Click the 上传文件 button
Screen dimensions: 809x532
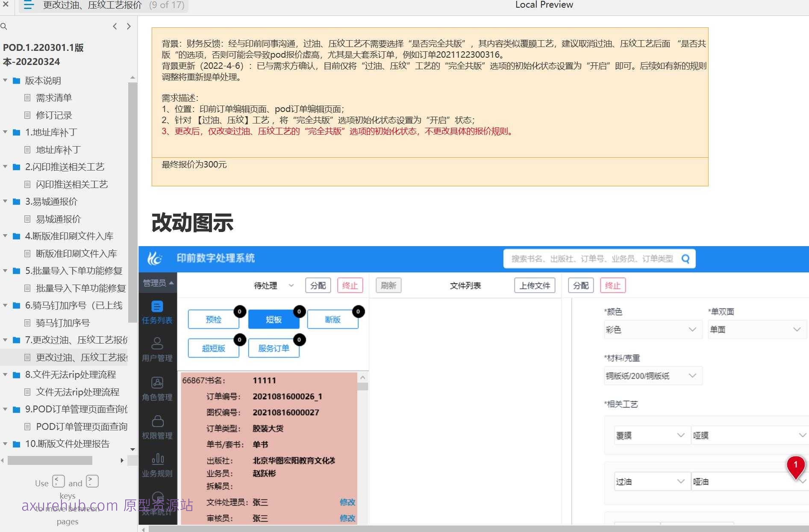tap(535, 285)
